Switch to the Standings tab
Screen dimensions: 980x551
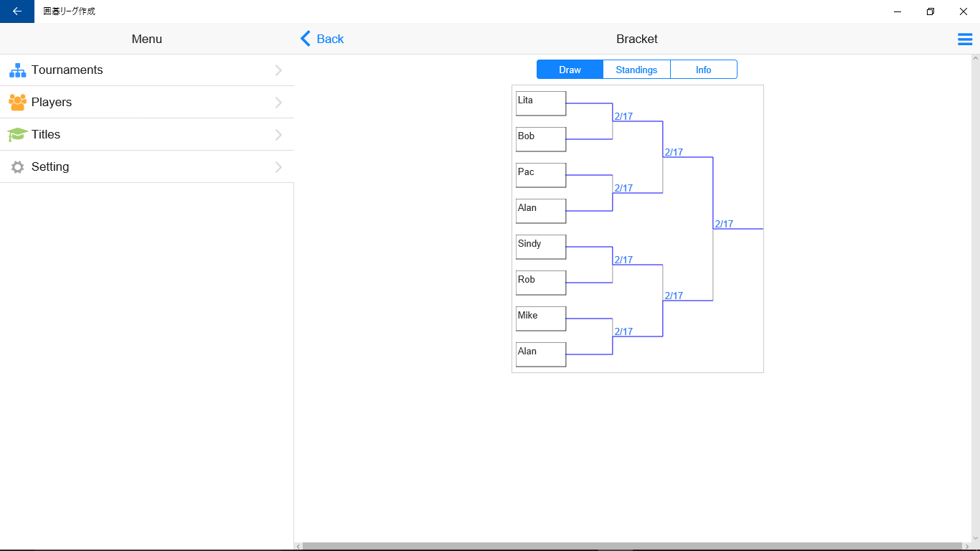[x=636, y=70]
